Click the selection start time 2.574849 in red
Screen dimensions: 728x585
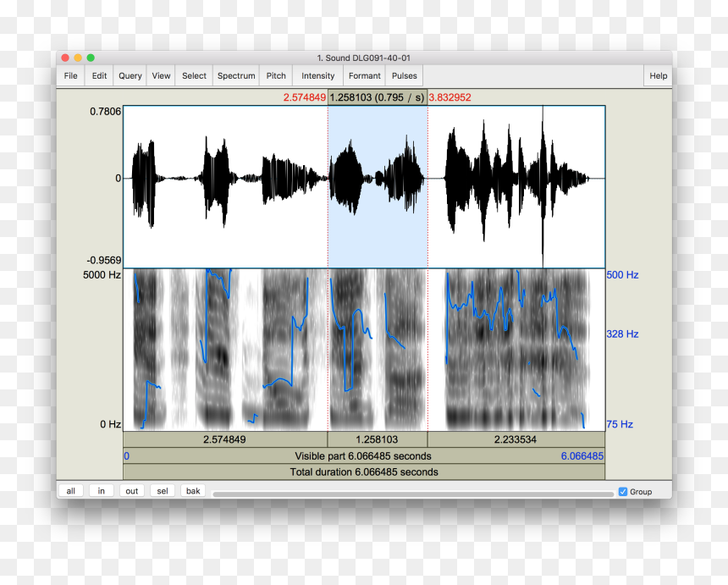[305, 97]
